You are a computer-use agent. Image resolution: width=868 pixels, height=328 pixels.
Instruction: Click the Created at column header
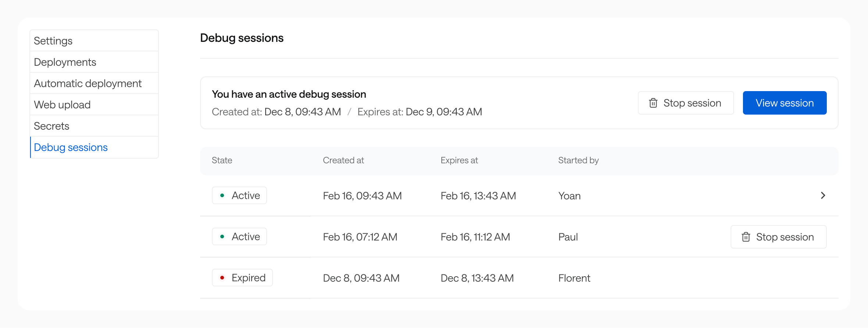[x=344, y=161]
